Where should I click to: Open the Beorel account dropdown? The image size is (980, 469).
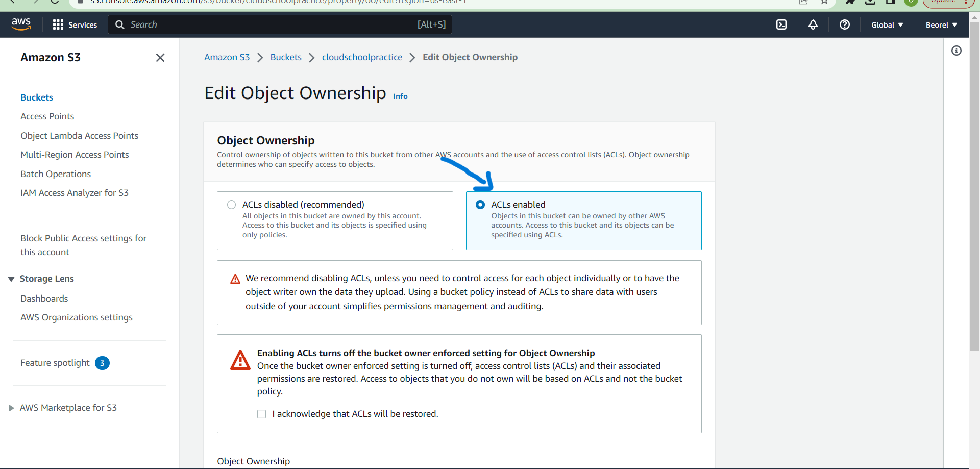[941, 24]
